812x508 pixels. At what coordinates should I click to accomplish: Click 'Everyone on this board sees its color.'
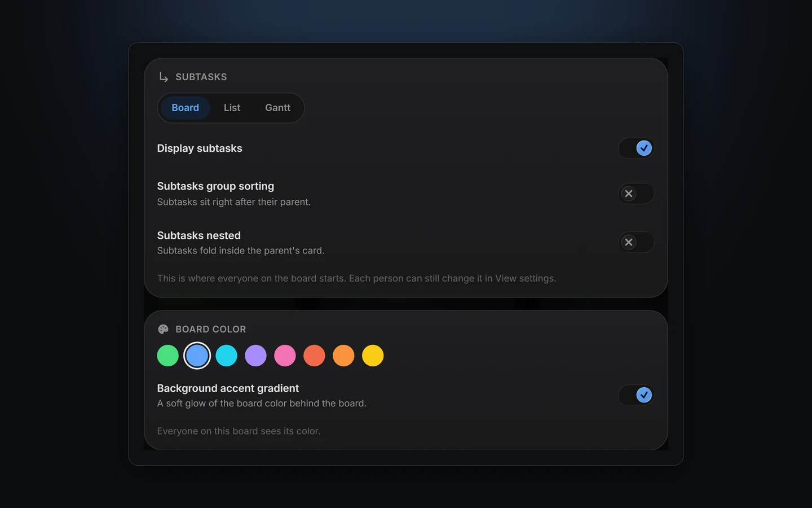pyautogui.click(x=239, y=431)
